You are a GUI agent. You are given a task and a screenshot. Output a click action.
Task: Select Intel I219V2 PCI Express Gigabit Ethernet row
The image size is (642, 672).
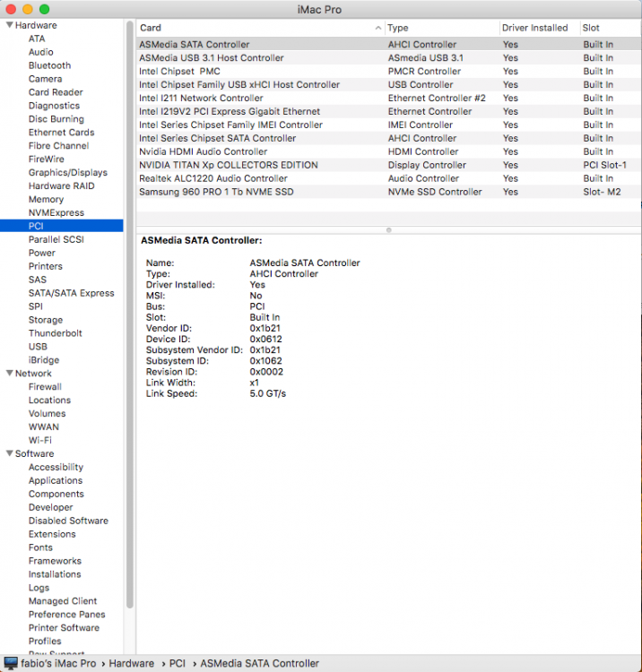pos(388,111)
